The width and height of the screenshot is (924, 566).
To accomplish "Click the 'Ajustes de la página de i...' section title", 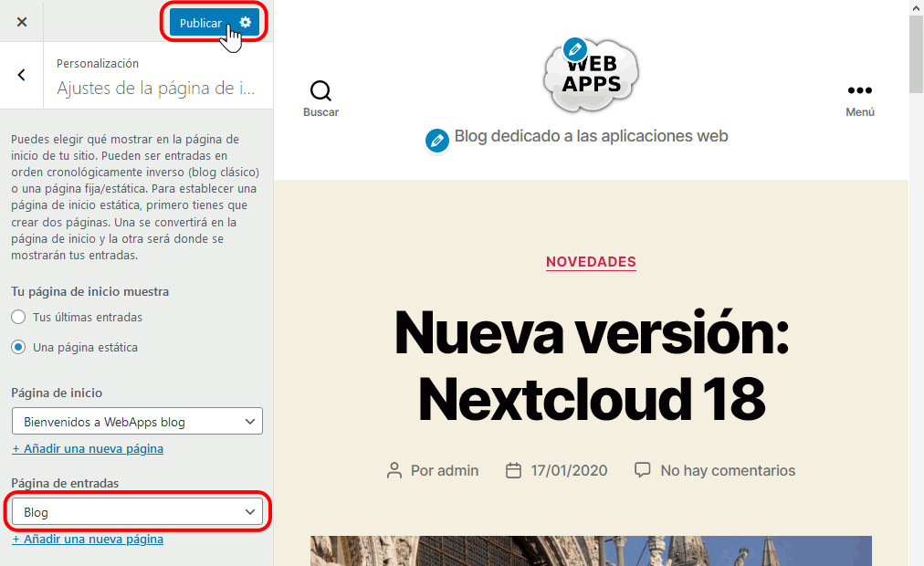I will [156, 89].
